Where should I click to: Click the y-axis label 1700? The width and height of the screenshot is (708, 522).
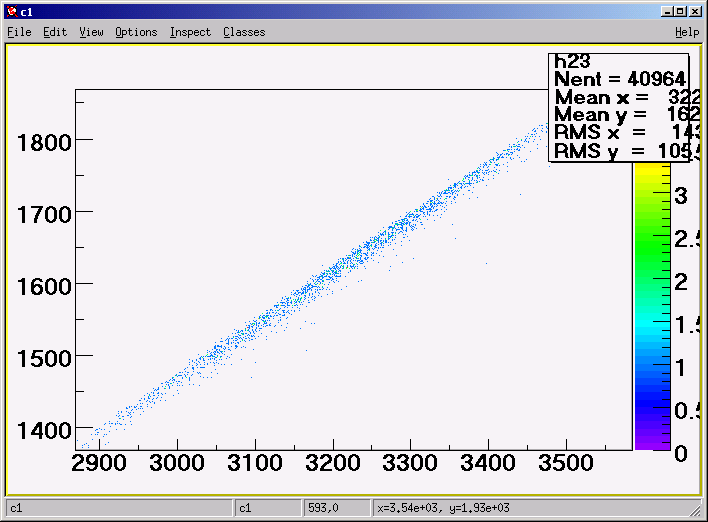(44, 215)
